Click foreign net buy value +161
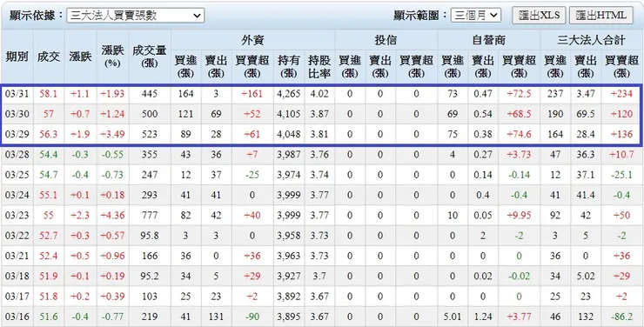Screen dimensions: 644x327 coord(252,94)
